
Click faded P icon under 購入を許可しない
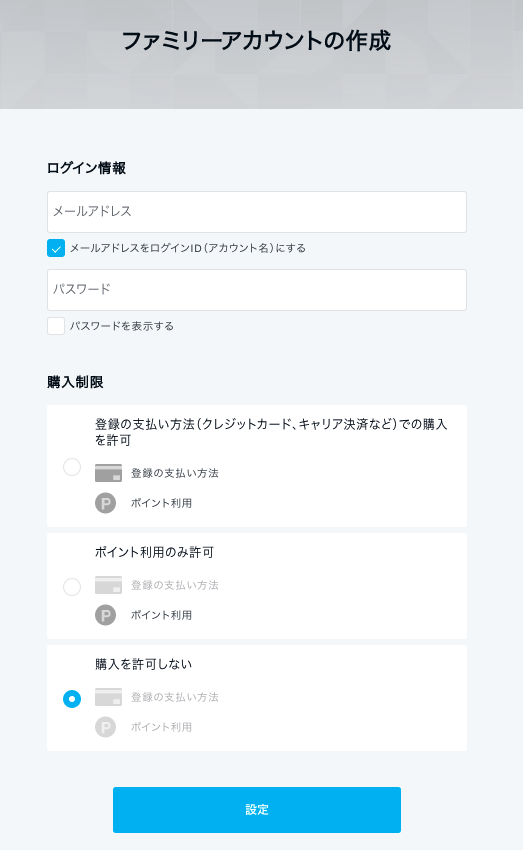click(106, 727)
